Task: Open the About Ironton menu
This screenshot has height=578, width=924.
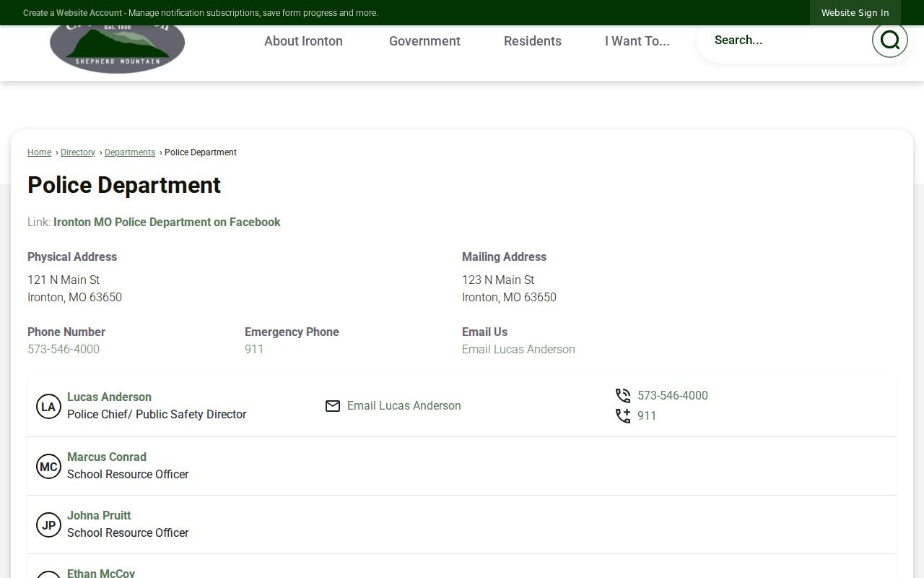Action: 303,41
